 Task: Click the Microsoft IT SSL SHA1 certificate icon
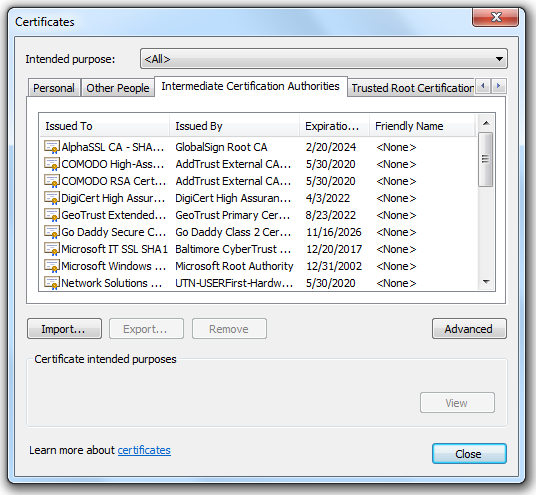click(52, 249)
